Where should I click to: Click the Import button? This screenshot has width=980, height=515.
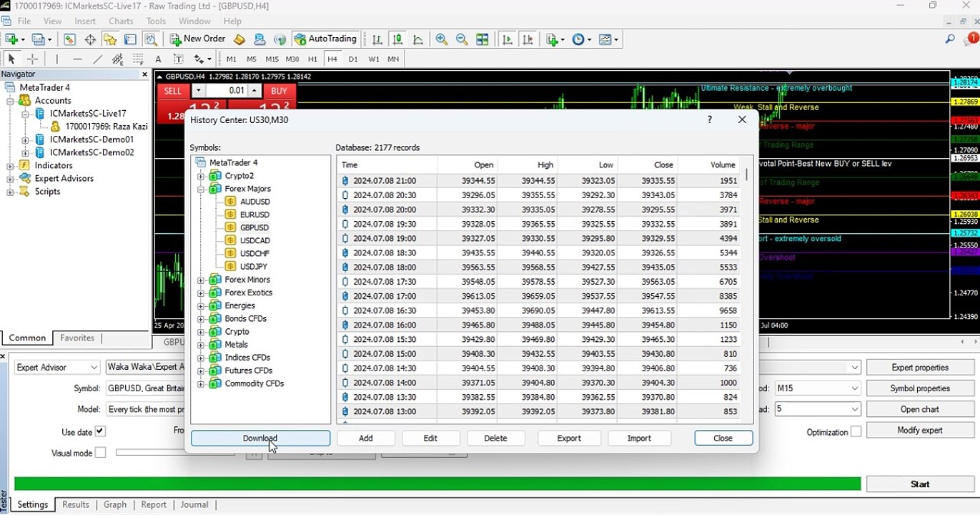[x=639, y=438]
